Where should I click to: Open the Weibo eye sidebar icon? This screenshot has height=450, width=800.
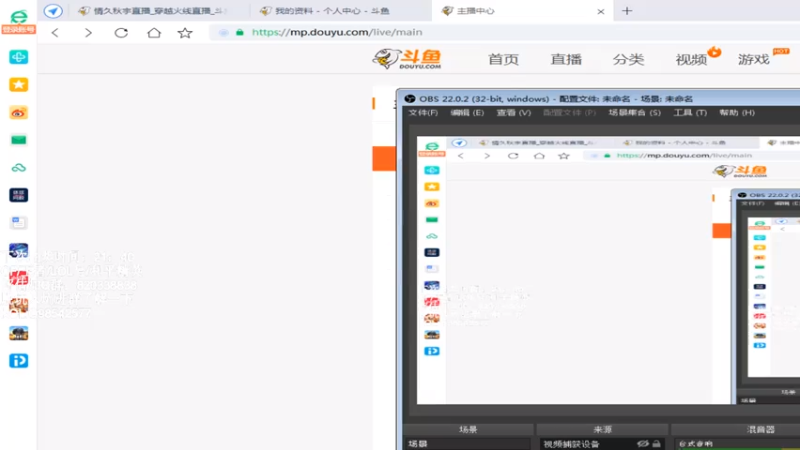click(x=18, y=113)
